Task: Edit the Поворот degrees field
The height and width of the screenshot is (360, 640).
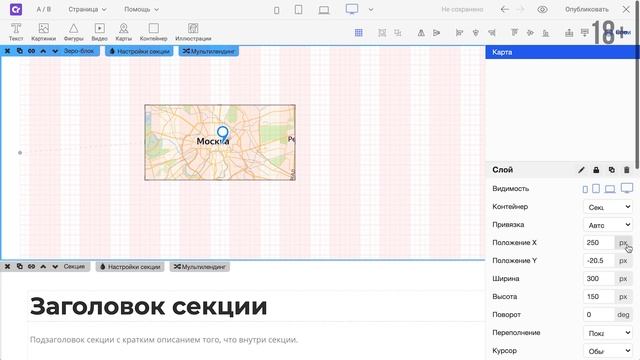Action: click(599, 315)
